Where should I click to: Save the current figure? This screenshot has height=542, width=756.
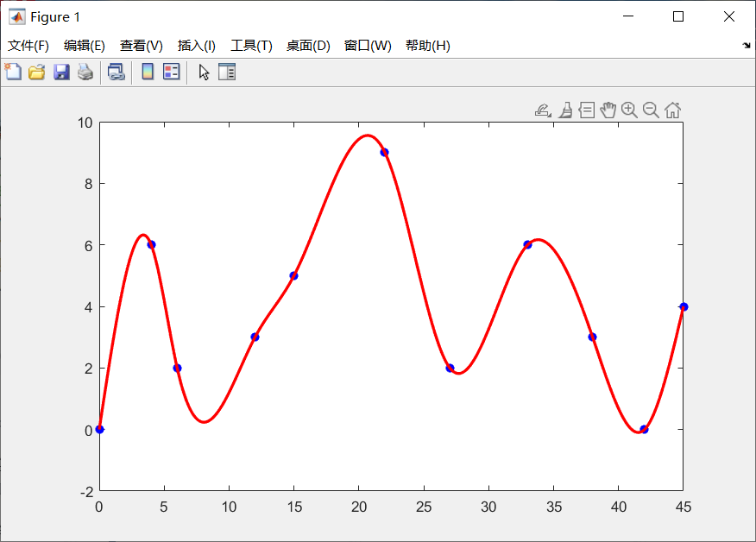point(60,72)
